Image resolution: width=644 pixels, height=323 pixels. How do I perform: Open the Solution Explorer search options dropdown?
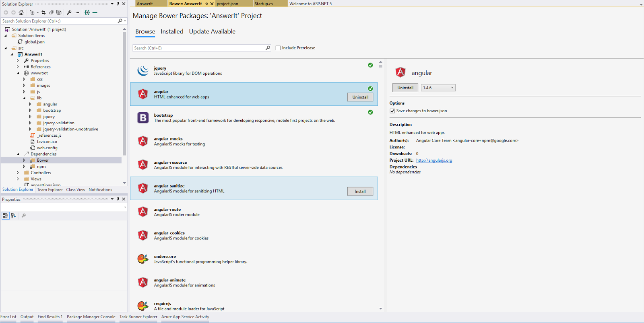click(x=125, y=21)
